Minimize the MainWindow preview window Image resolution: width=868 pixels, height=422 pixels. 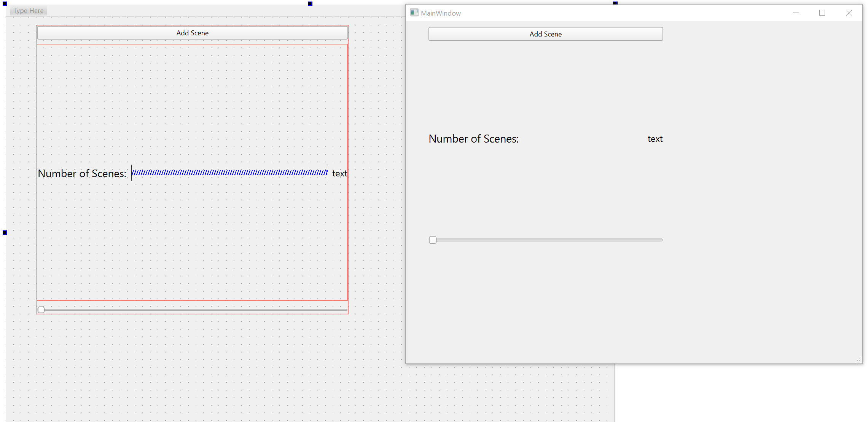(x=796, y=13)
